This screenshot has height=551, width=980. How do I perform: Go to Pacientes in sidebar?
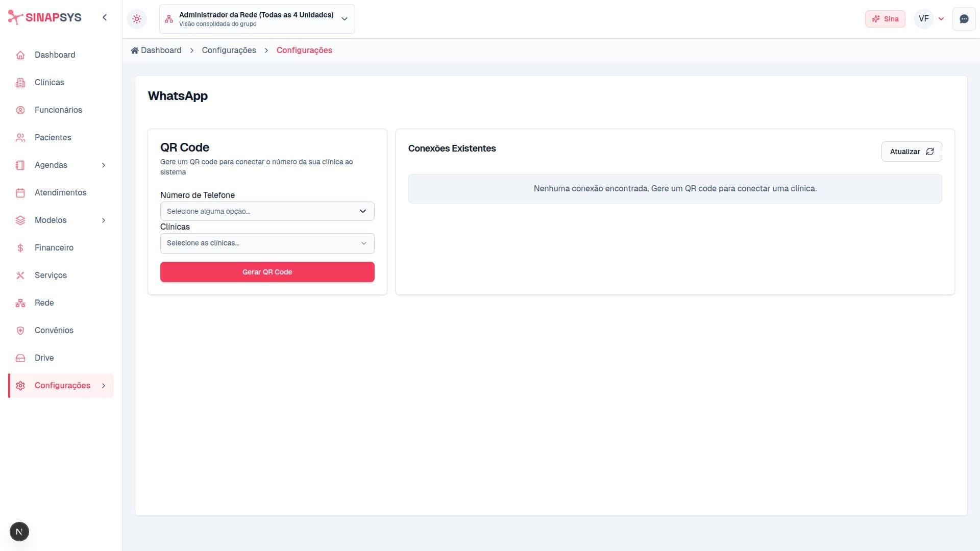click(53, 138)
